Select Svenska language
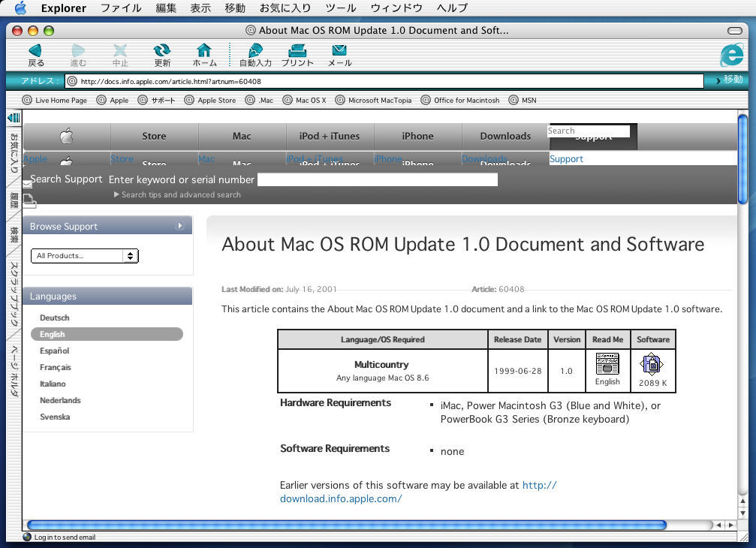756x548 pixels. pyautogui.click(x=55, y=417)
